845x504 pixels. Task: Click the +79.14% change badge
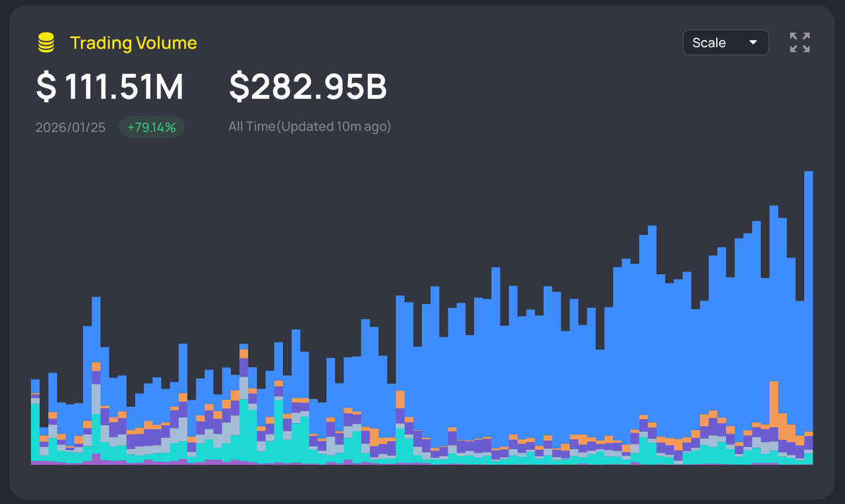151,127
